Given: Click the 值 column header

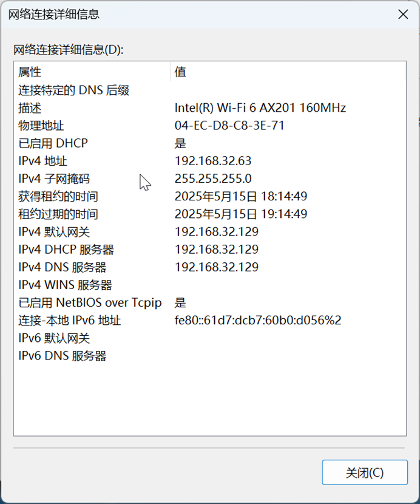Looking at the screenshot, I should point(180,72).
